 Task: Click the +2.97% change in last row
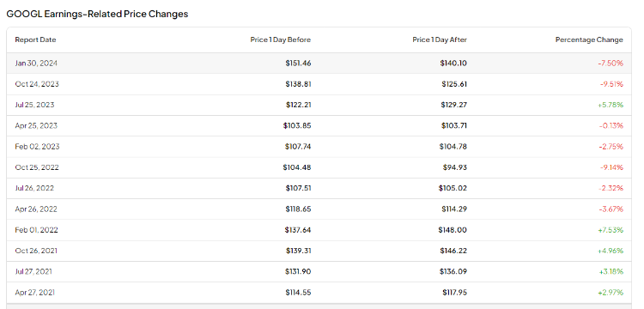[x=611, y=293]
